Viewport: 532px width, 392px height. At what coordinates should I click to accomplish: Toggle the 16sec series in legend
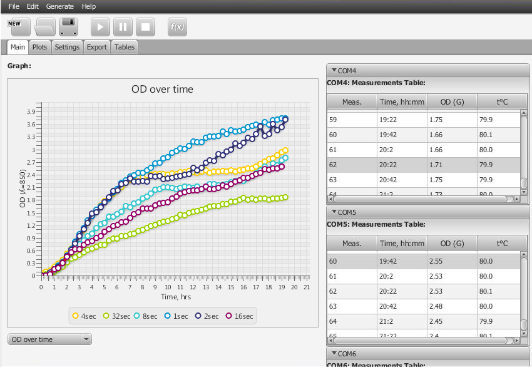(x=240, y=316)
